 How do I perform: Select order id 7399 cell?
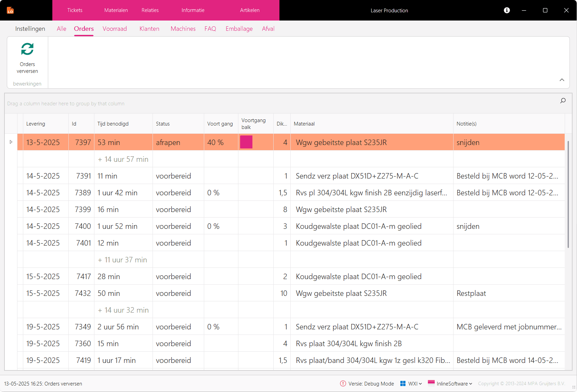(x=81, y=209)
